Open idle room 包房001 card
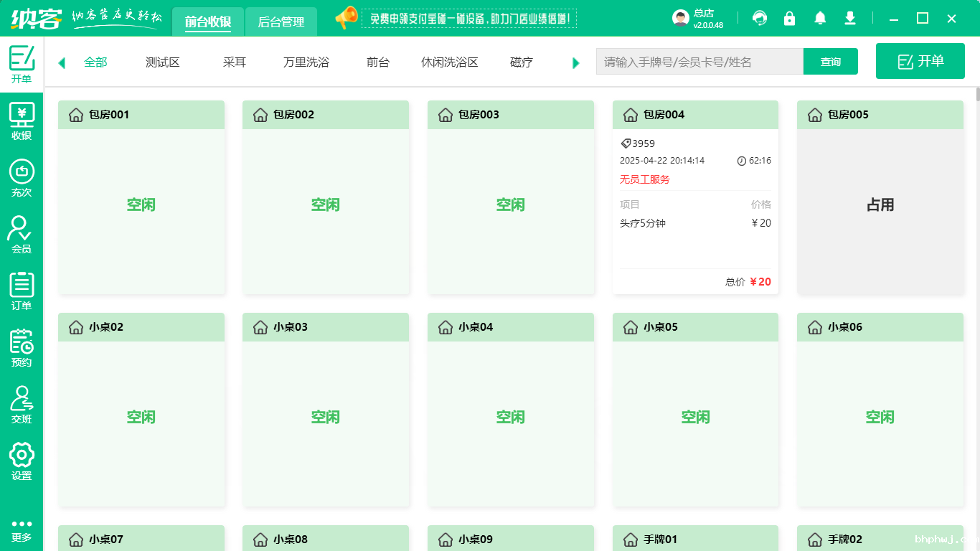 click(x=141, y=197)
